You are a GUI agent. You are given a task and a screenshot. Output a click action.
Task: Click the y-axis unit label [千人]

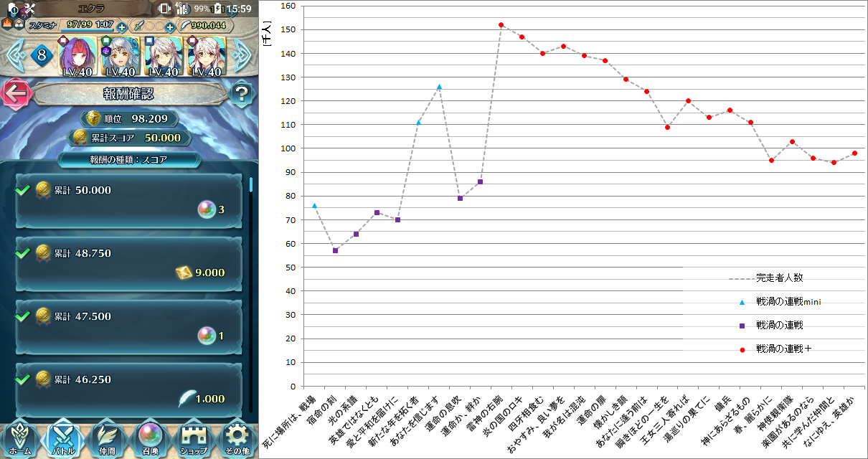266,33
